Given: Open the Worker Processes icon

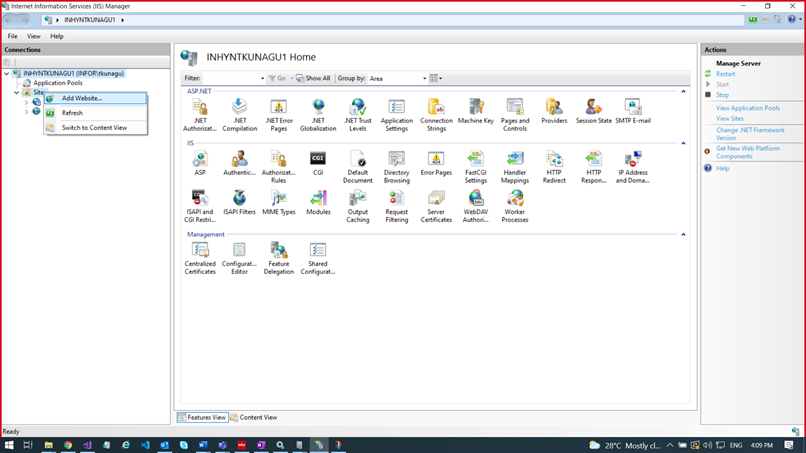Looking at the screenshot, I should click(515, 200).
